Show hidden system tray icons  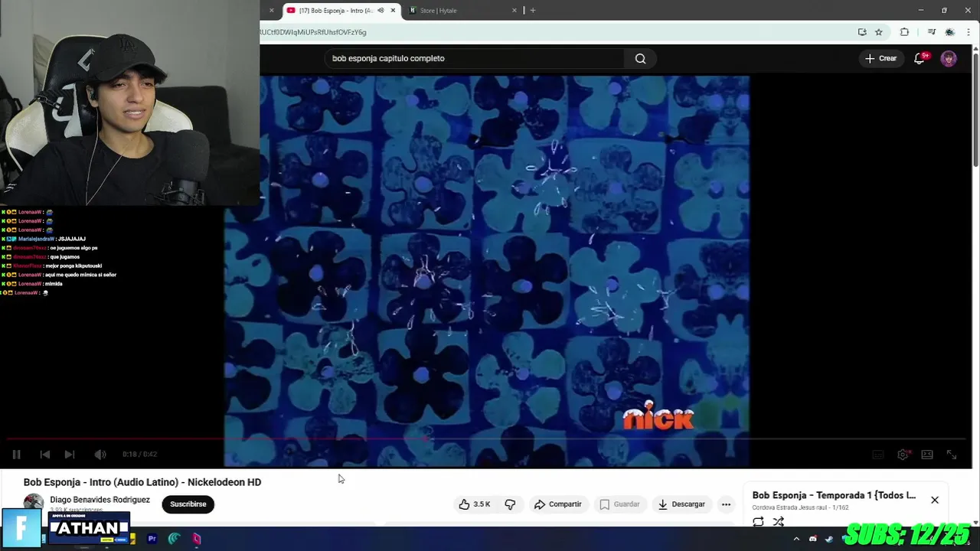click(x=796, y=539)
